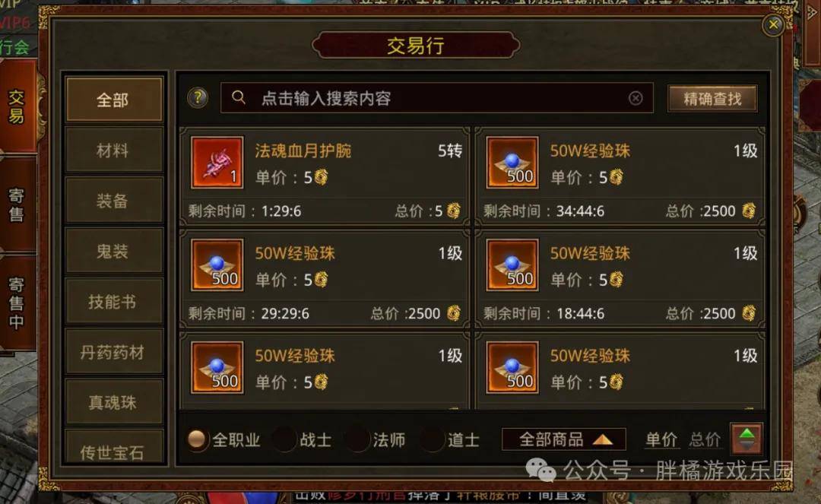Select the 战士 class filter

click(284, 439)
